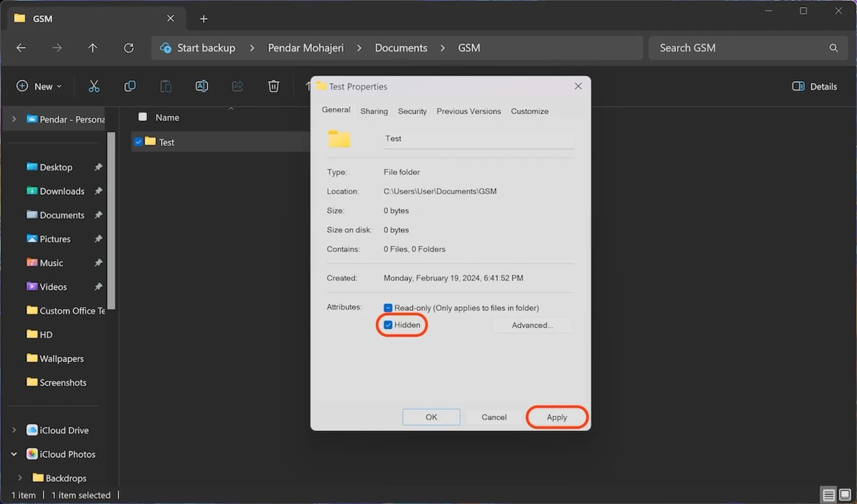Navigate back with the left arrow
The height and width of the screenshot is (504, 857).
click(21, 48)
